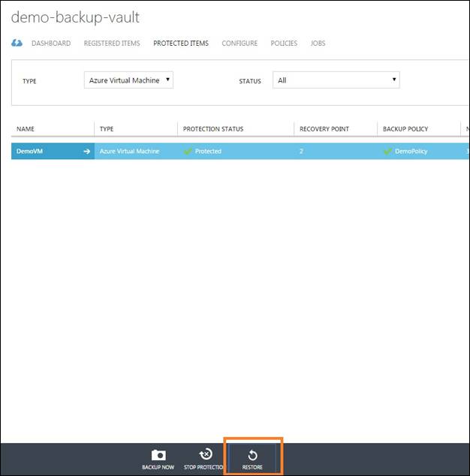Image resolution: width=470 pixels, height=476 pixels.
Task: Click the arrow next to DemoVM
Action: pyautogui.click(x=87, y=151)
